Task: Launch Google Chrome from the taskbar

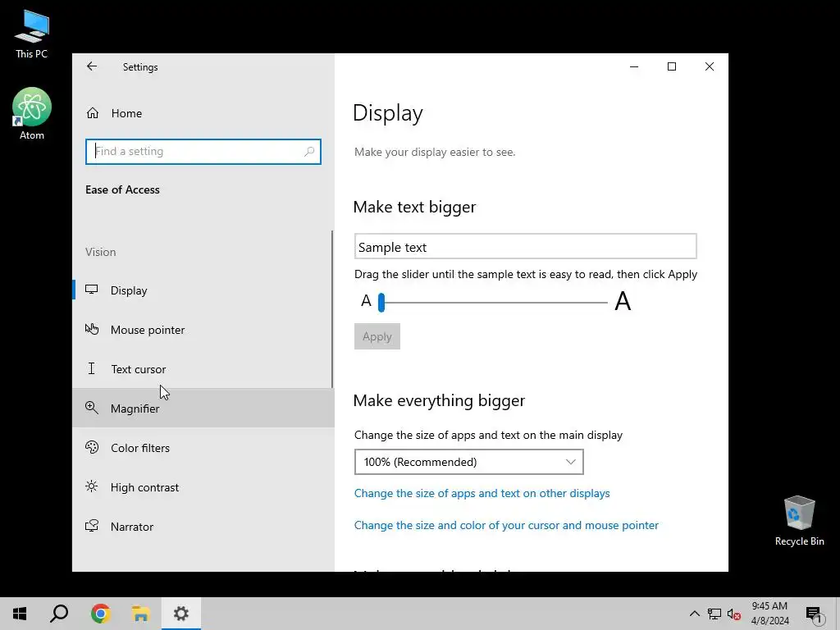Action: [x=100, y=614]
